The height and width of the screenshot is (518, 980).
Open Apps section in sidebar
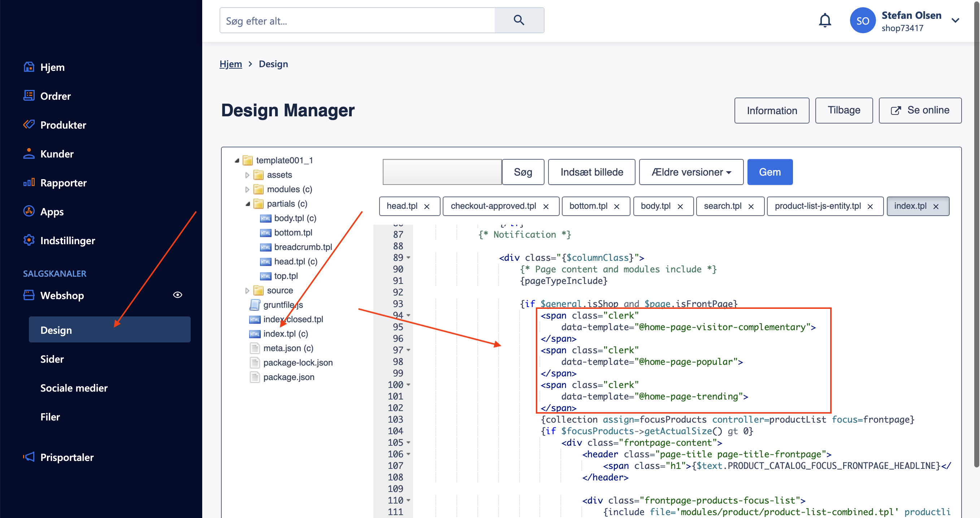click(x=52, y=212)
